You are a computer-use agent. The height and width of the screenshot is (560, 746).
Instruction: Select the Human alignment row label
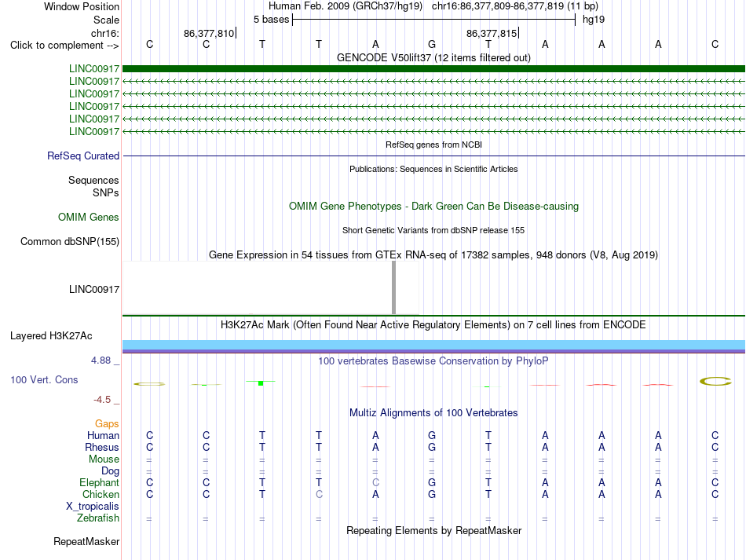pyautogui.click(x=103, y=435)
